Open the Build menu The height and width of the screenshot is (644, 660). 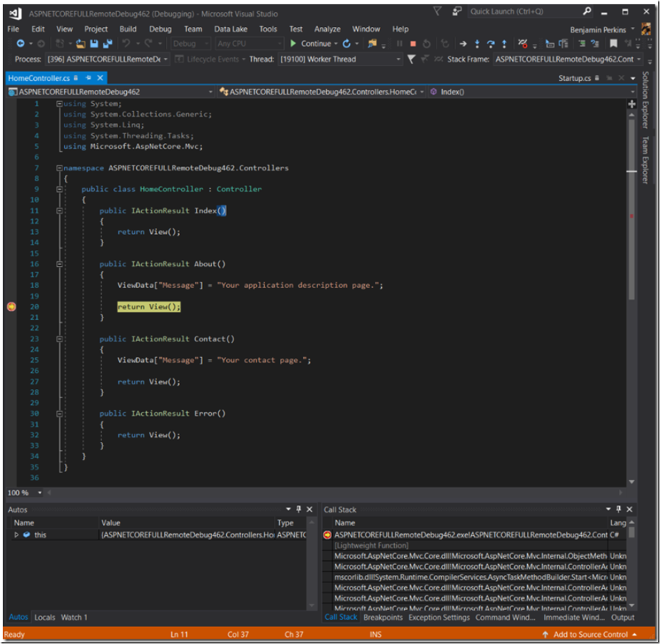coord(128,29)
